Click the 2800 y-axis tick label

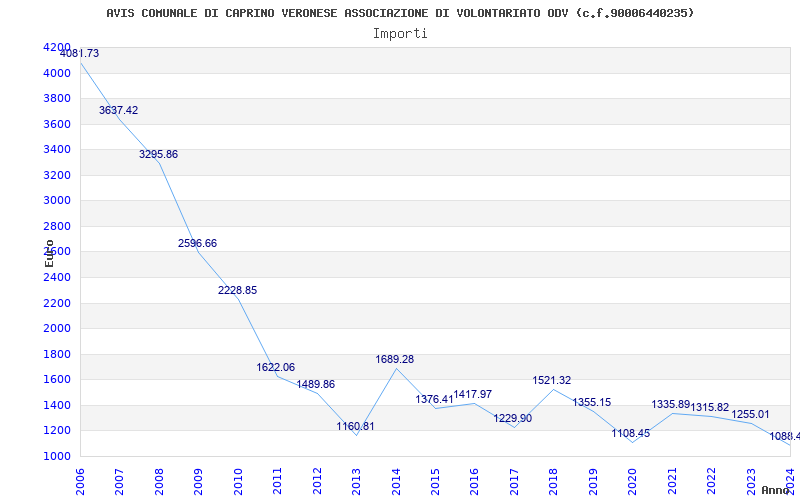pyautogui.click(x=57, y=226)
